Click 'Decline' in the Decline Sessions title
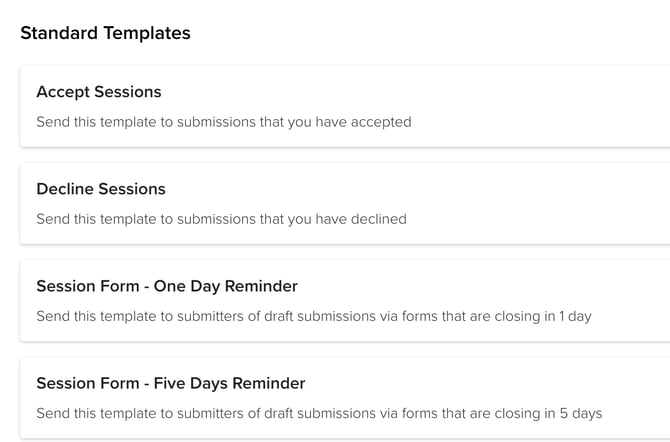The height and width of the screenshot is (442, 670). [x=65, y=189]
